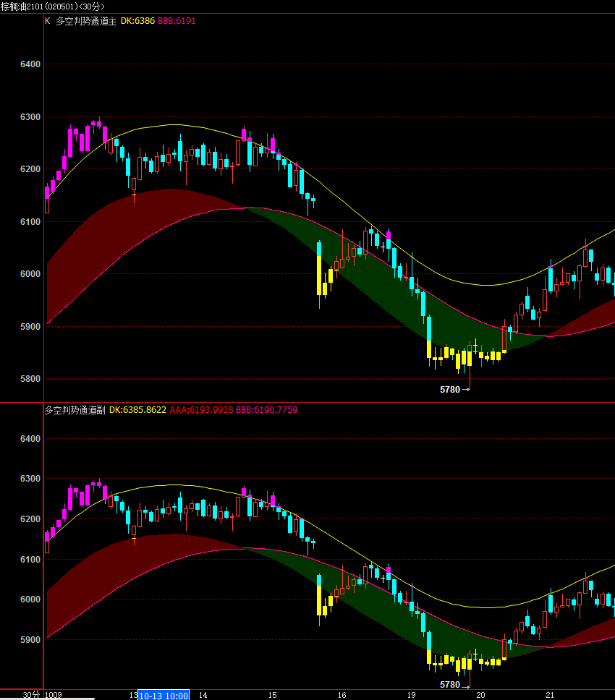Select the BBB:6190.7759 value in sub-chart

pos(267,410)
